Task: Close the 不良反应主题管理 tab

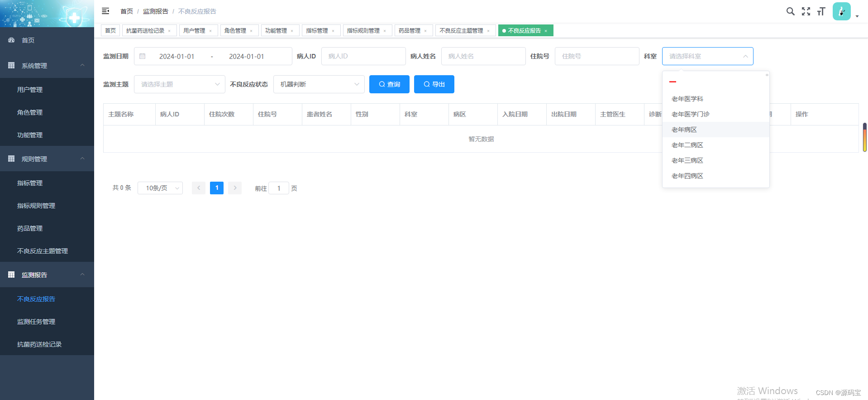Action: 488,31
